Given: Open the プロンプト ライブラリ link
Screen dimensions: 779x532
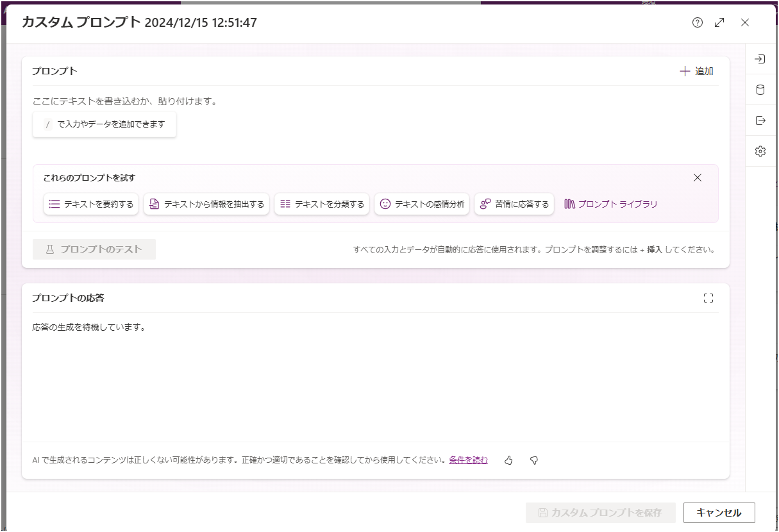Looking at the screenshot, I should click(x=611, y=204).
